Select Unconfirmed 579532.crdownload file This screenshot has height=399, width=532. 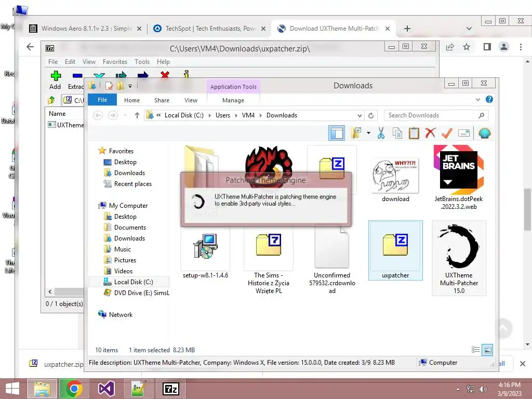(332, 260)
